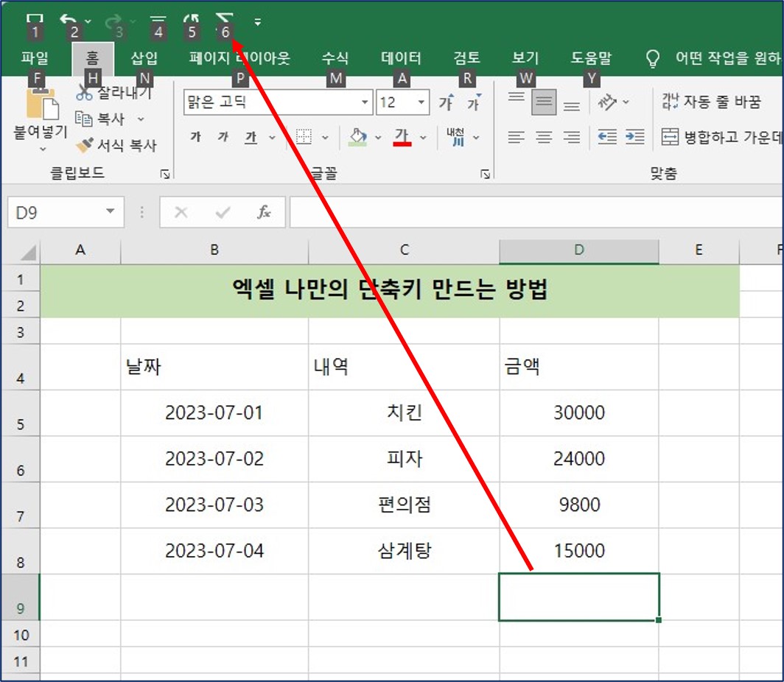Screen dimensions: 784x682
Task: Click the Undo icon
Action: 69,20
